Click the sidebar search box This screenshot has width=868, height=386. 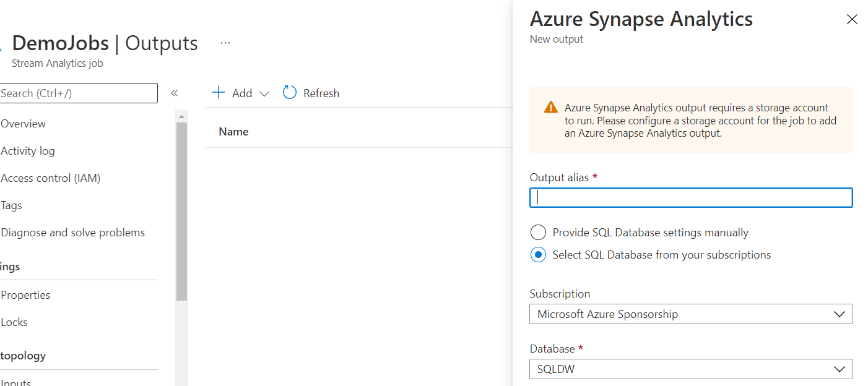pyautogui.click(x=79, y=93)
